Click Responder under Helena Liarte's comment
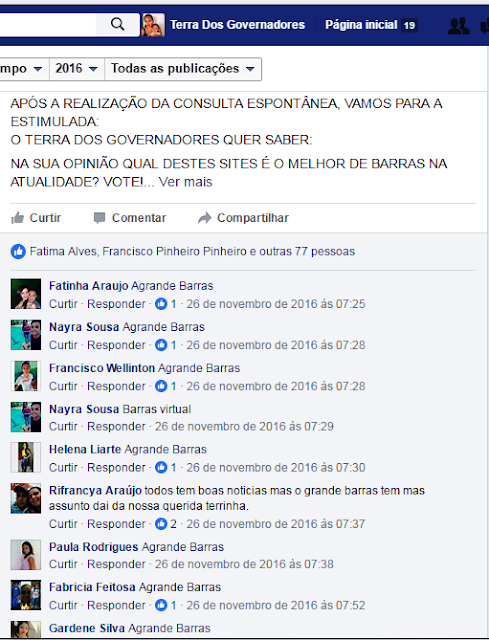 (x=116, y=467)
